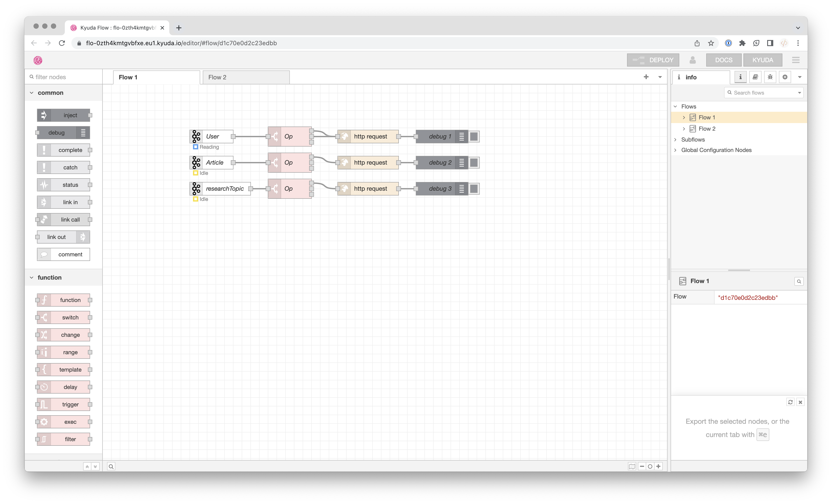Click the search magnifier in canvas footer
This screenshot has height=504, width=832.
click(111, 466)
